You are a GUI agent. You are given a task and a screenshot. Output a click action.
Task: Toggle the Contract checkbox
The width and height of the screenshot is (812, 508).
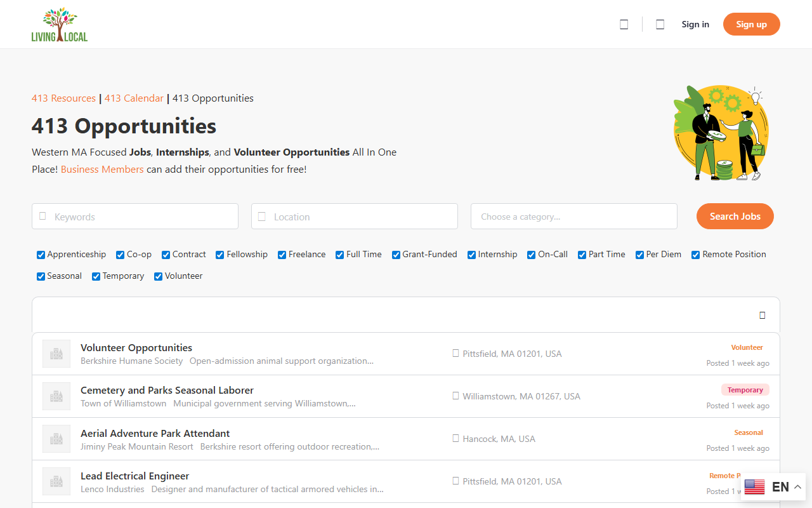pyautogui.click(x=166, y=255)
